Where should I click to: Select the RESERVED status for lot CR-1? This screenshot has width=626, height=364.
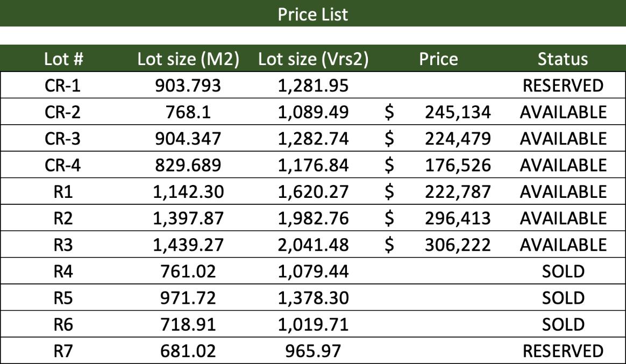click(x=563, y=85)
